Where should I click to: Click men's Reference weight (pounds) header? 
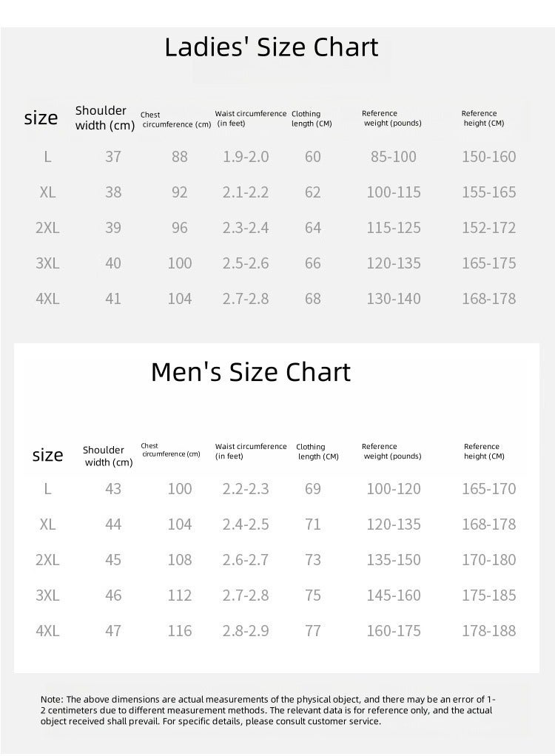click(x=391, y=451)
